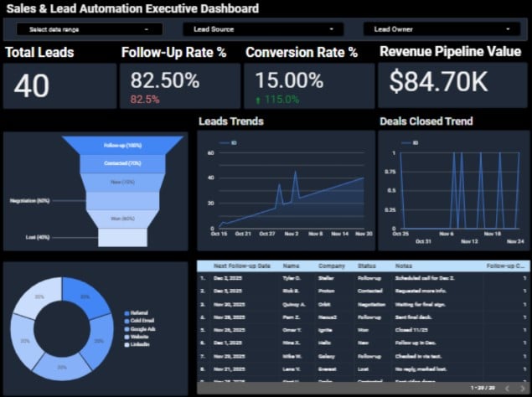This screenshot has height=397, width=532.
Task: Click the Negotiation status cell in row 3
Action: (371, 305)
